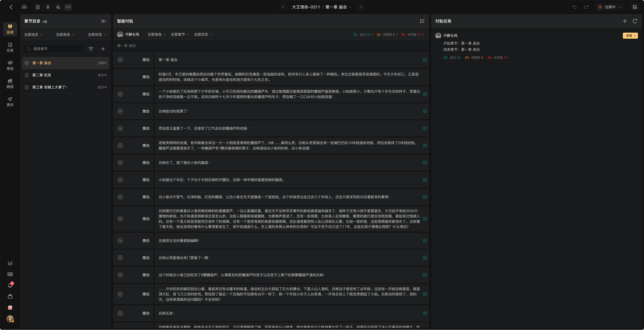Click match status icon on 吕树无奈 row

(x=425, y=313)
